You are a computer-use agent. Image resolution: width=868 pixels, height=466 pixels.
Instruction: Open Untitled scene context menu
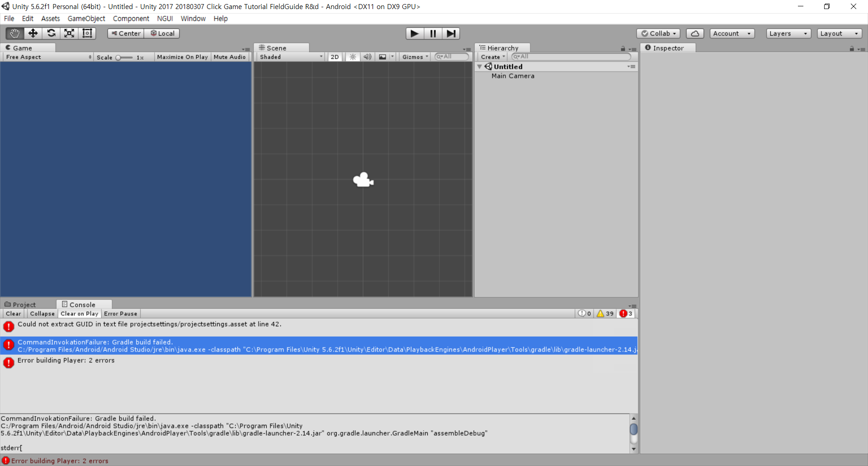pos(632,67)
